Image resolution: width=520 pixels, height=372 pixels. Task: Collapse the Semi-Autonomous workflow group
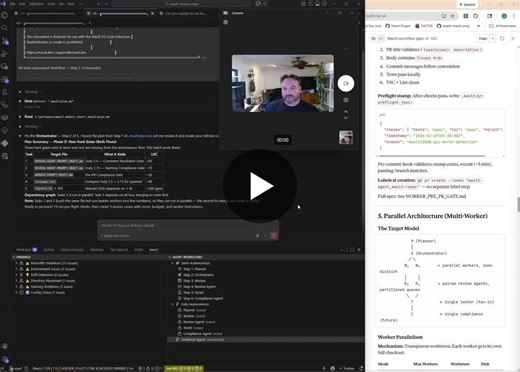tap(173, 263)
